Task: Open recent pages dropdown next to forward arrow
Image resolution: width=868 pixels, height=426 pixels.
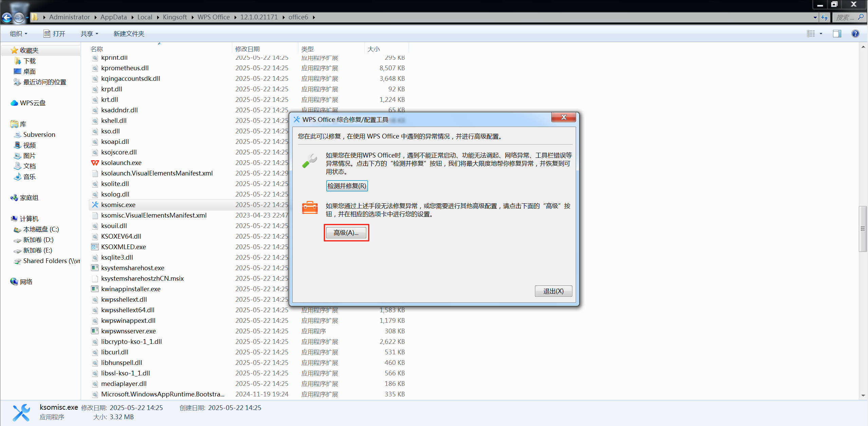Action: point(27,18)
